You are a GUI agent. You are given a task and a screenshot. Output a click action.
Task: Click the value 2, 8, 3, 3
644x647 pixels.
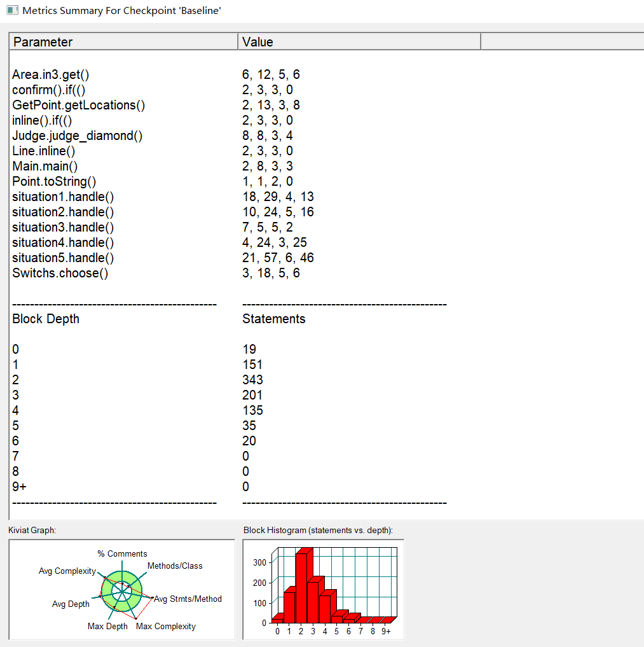click(268, 166)
